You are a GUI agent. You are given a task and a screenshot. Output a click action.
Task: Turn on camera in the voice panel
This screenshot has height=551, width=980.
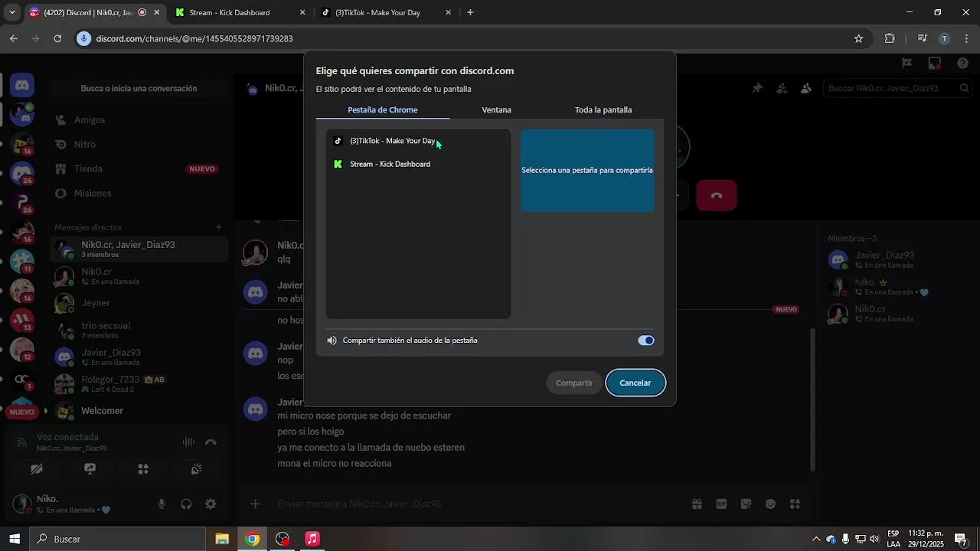click(x=36, y=469)
